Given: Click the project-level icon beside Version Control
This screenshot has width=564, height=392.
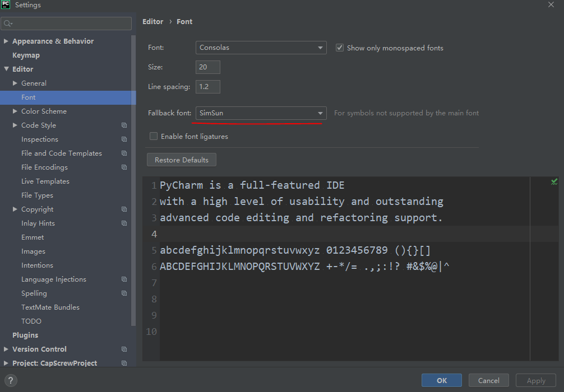Looking at the screenshot, I should pyautogui.click(x=124, y=349).
